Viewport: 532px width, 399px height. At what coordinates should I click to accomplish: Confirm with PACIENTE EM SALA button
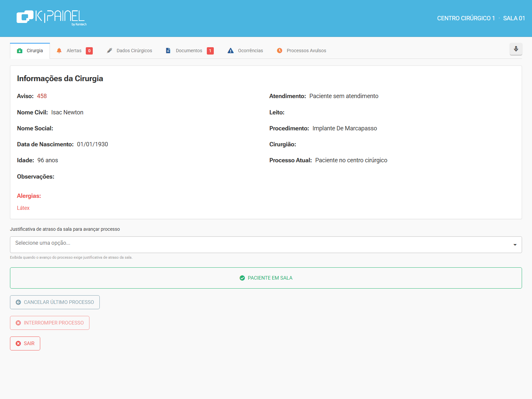pyautogui.click(x=266, y=278)
